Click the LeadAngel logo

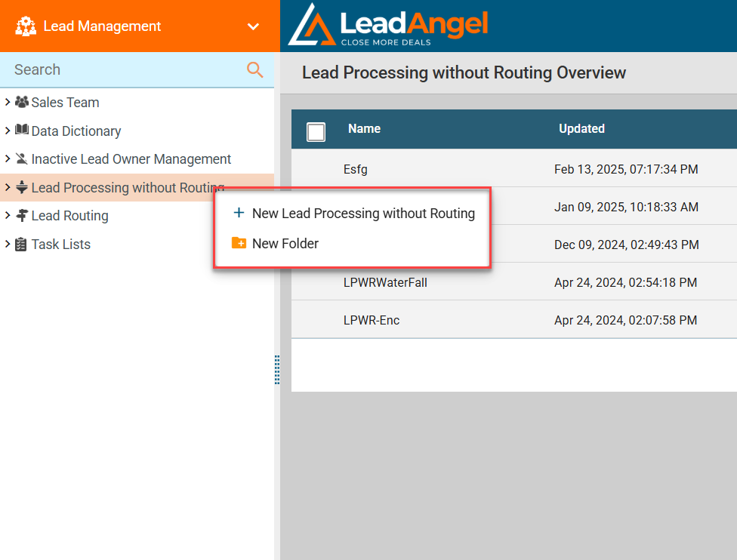tap(388, 25)
